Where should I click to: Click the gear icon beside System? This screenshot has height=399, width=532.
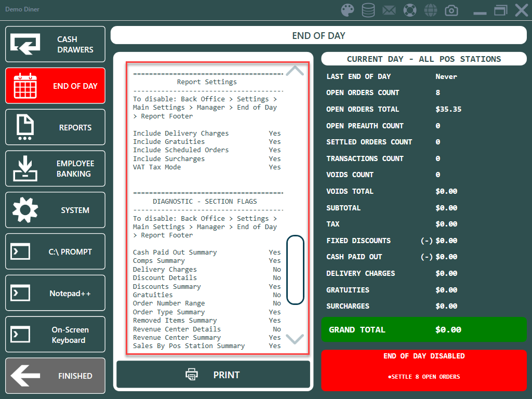pyautogui.click(x=25, y=210)
